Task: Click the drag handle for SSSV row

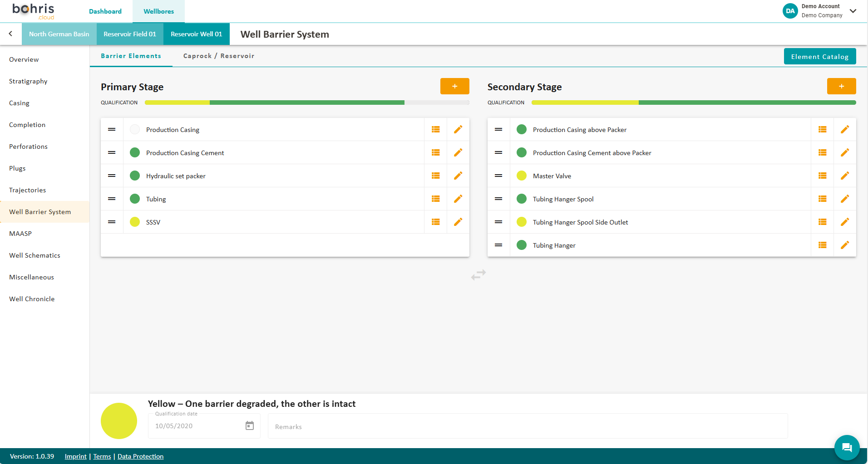Action: tap(112, 222)
